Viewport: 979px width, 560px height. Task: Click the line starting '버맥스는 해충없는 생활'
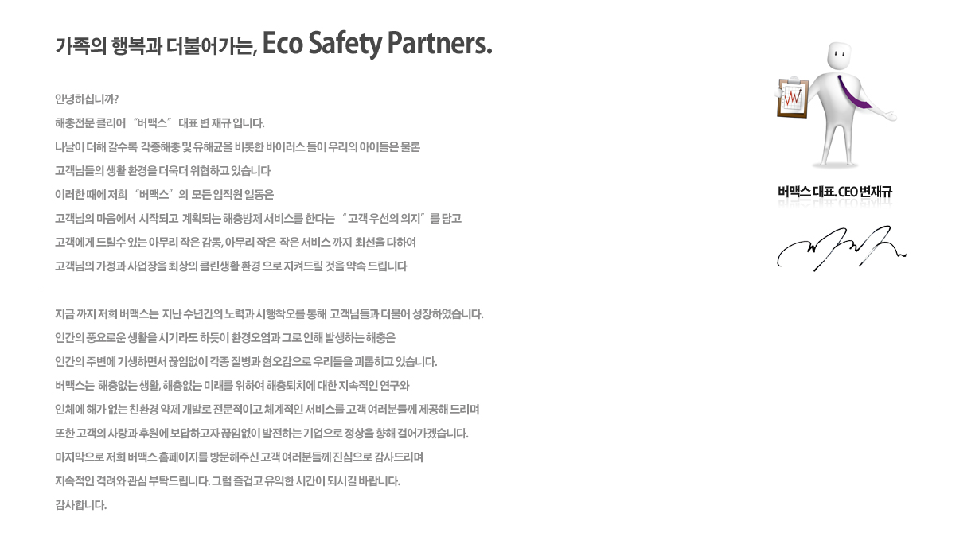point(232,386)
